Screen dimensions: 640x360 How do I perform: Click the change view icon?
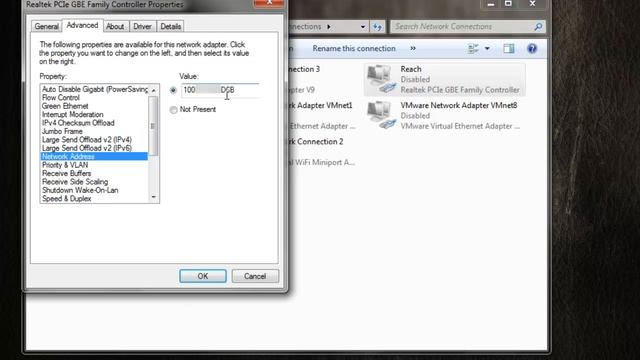pos(473,49)
